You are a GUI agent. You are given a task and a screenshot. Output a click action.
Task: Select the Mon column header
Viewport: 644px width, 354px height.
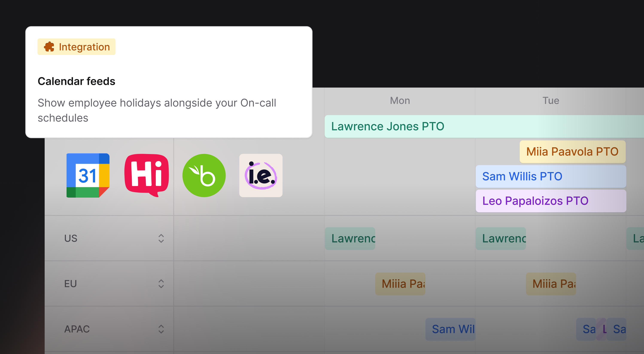[x=400, y=101]
